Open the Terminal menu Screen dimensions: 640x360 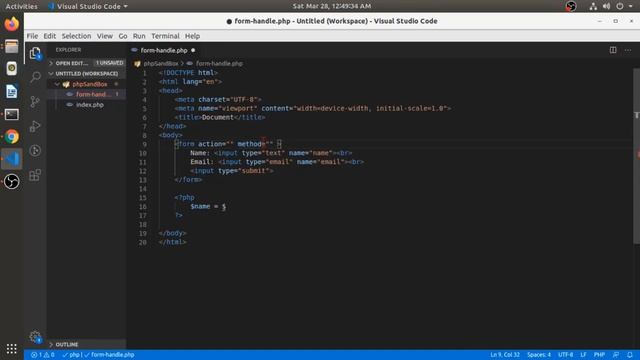165,36
